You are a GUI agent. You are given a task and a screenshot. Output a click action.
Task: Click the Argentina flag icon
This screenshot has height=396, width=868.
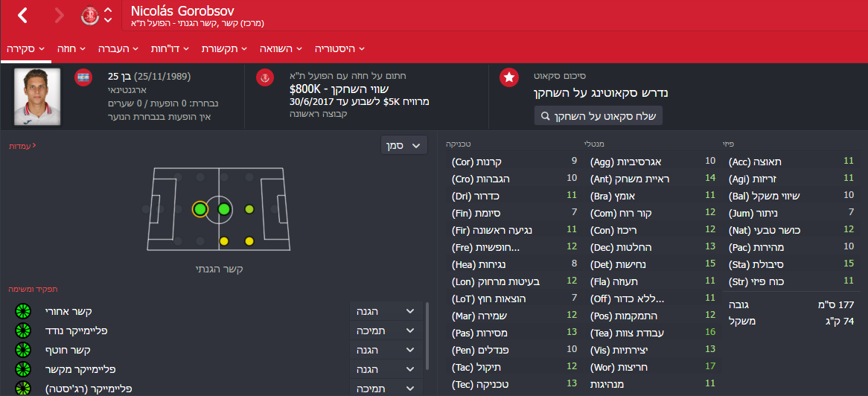coord(83,77)
